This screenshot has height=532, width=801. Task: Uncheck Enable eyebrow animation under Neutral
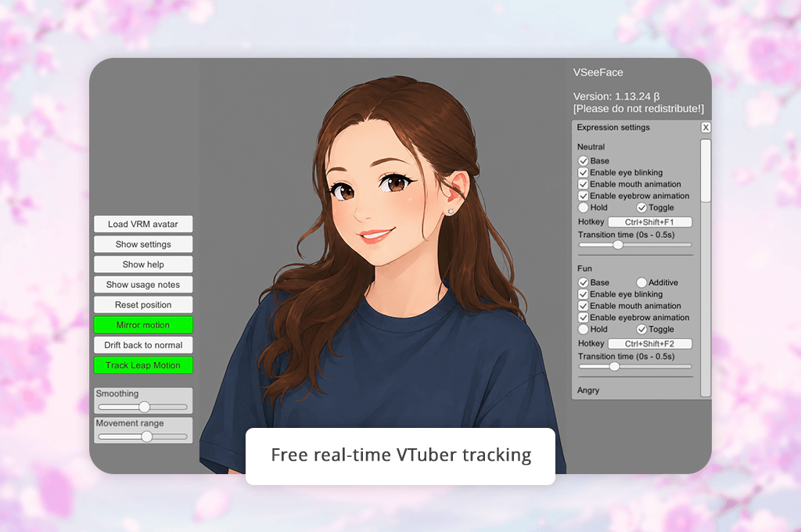click(583, 196)
